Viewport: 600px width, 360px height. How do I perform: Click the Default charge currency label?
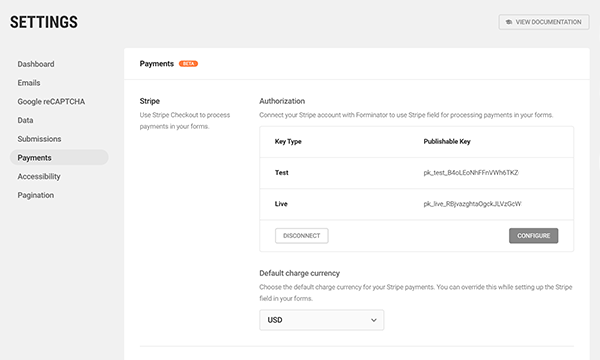300,274
